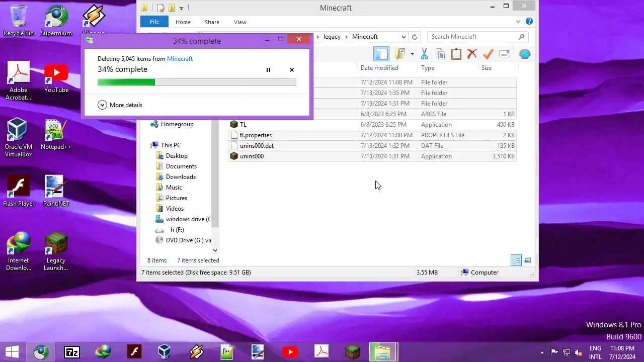Click the Minecraft link in delete dialog
The image size is (644, 362).
point(180,59)
